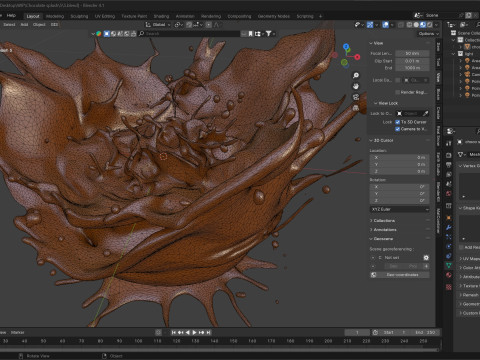
Task: Open the Output properties tab icon
Action: pyautogui.click(x=449, y=165)
